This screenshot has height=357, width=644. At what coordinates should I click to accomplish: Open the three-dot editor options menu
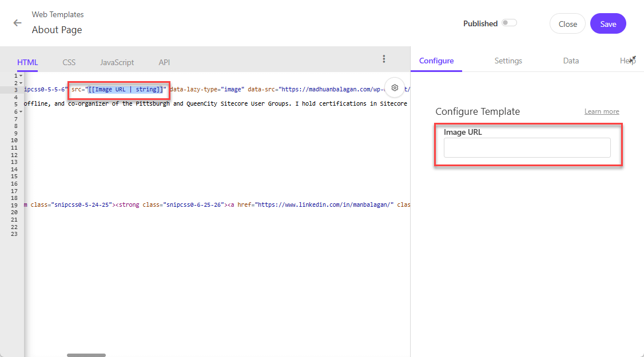coord(384,59)
